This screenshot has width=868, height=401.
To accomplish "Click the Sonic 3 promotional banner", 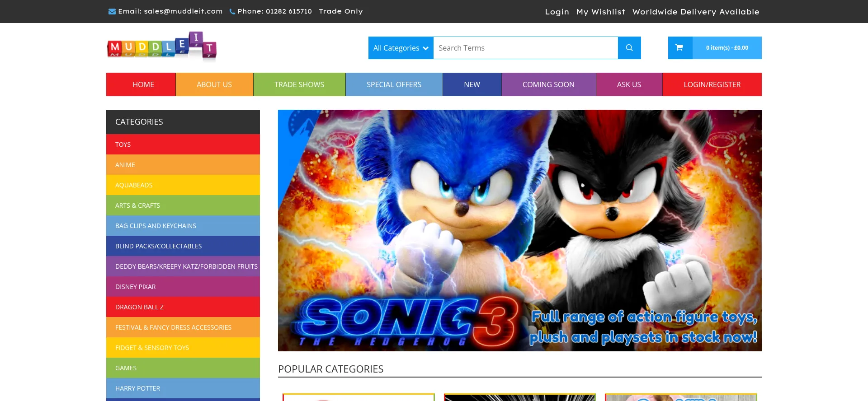I will 520,230.
